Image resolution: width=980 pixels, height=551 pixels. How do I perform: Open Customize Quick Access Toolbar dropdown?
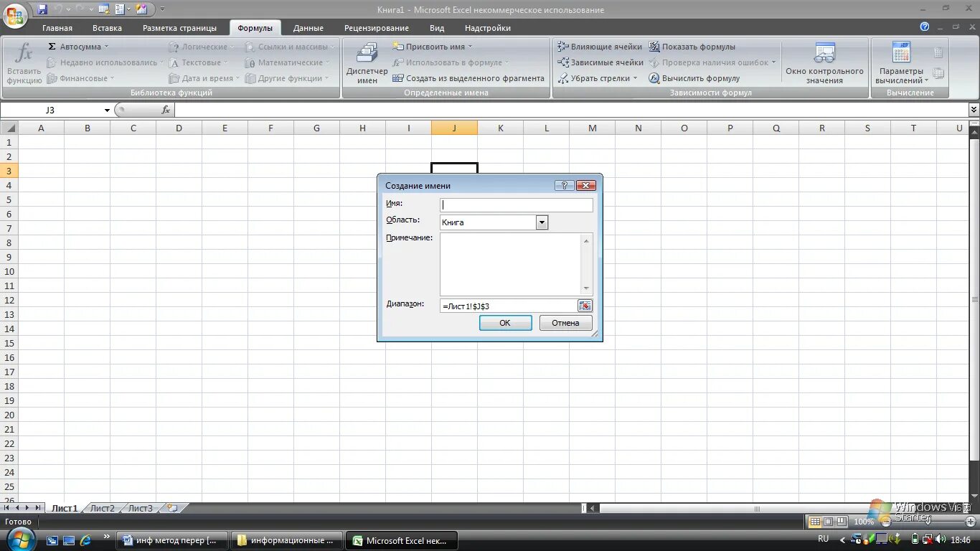point(162,9)
